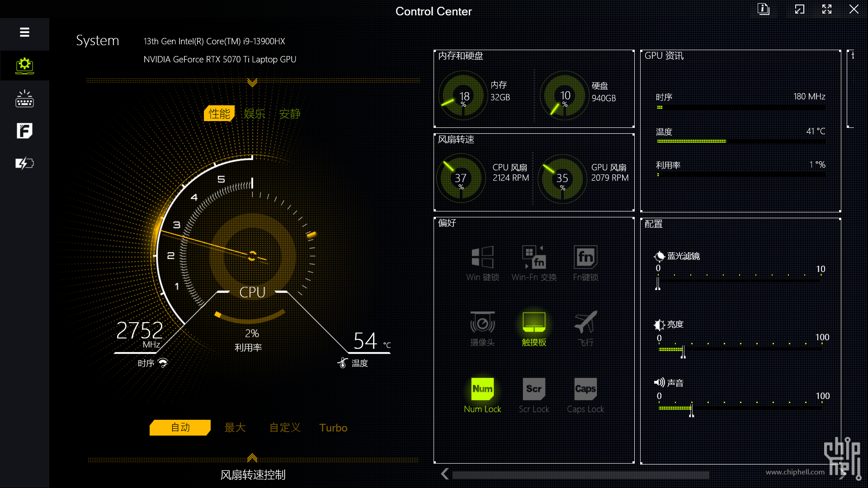
Task: Click the 温度 thermometer icon
Action: pos(343,363)
